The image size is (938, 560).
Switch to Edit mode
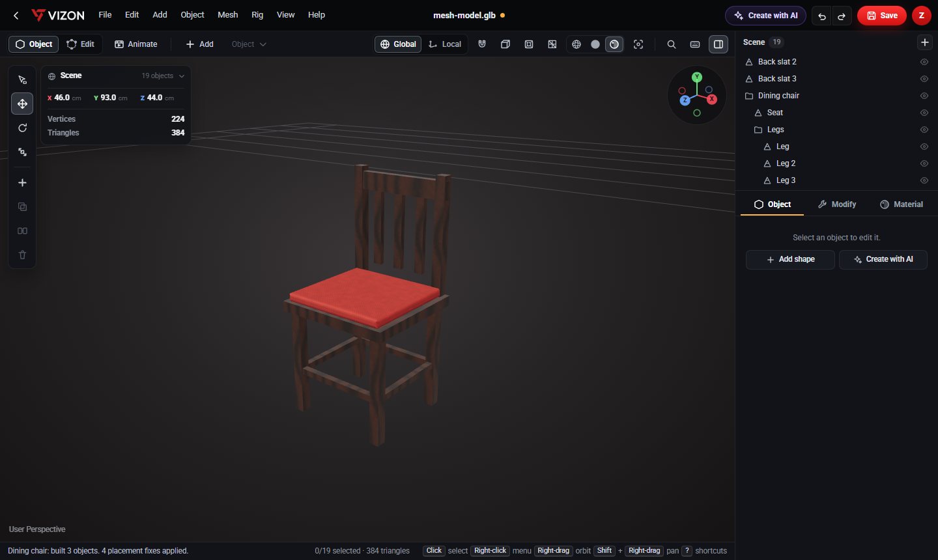[x=81, y=44]
